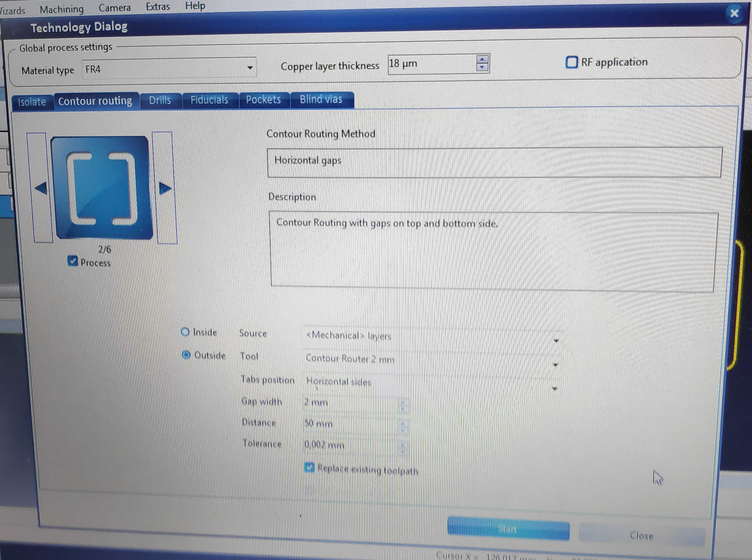Click the previous routing method arrow

click(41, 188)
